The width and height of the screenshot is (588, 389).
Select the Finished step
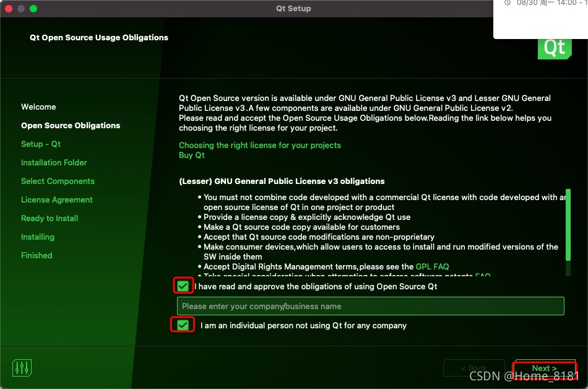click(x=37, y=255)
